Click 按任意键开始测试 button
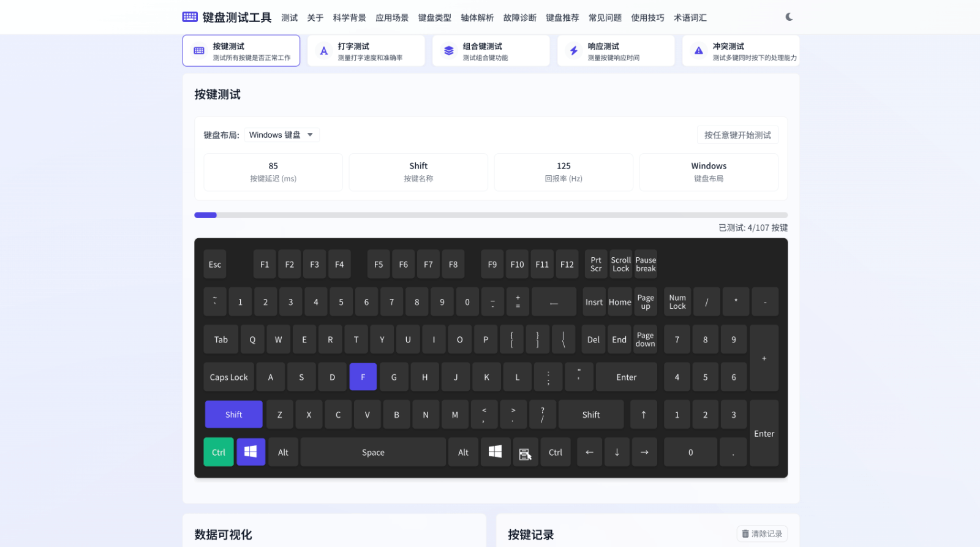Screen dimensions: 980x547 [x=737, y=135]
